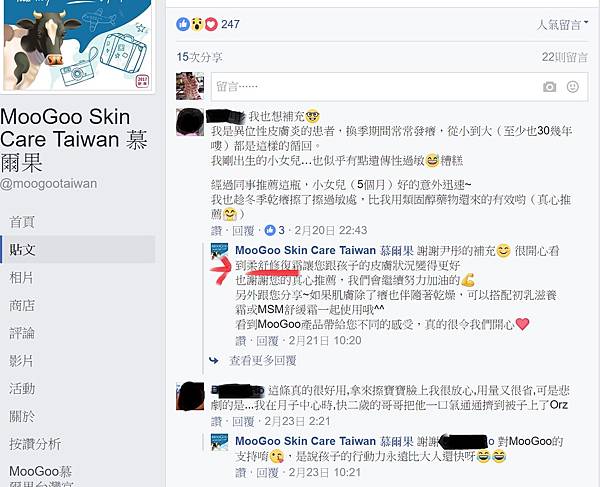Click the like count icon showing 3
The height and width of the screenshot is (487, 600).
270,230
